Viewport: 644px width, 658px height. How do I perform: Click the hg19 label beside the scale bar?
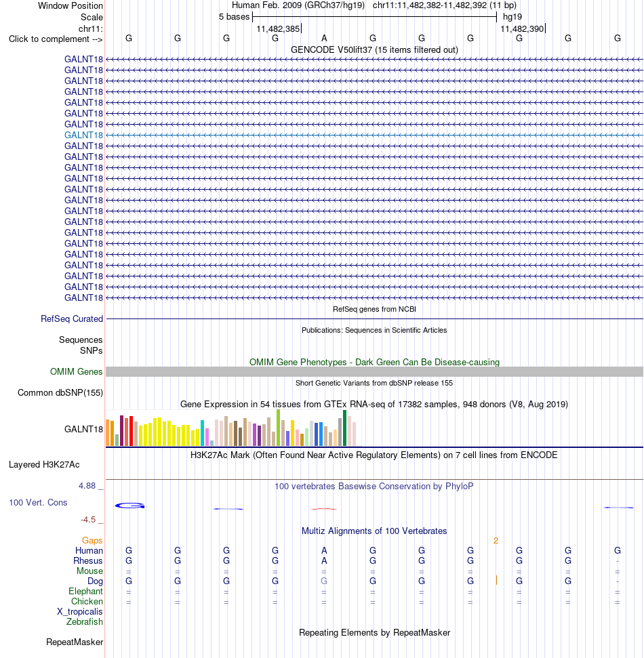click(x=512, y=17)
